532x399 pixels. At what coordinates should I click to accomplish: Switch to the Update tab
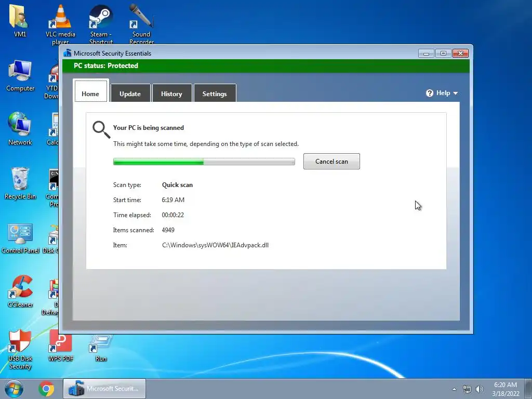pyautogui.click(x=130, y=94)
